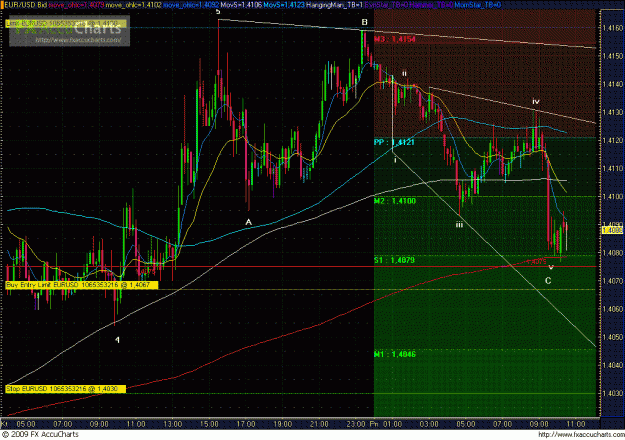Click the move_ohlc=1.4102 readout
625x440 pixels.
(136, 5)
